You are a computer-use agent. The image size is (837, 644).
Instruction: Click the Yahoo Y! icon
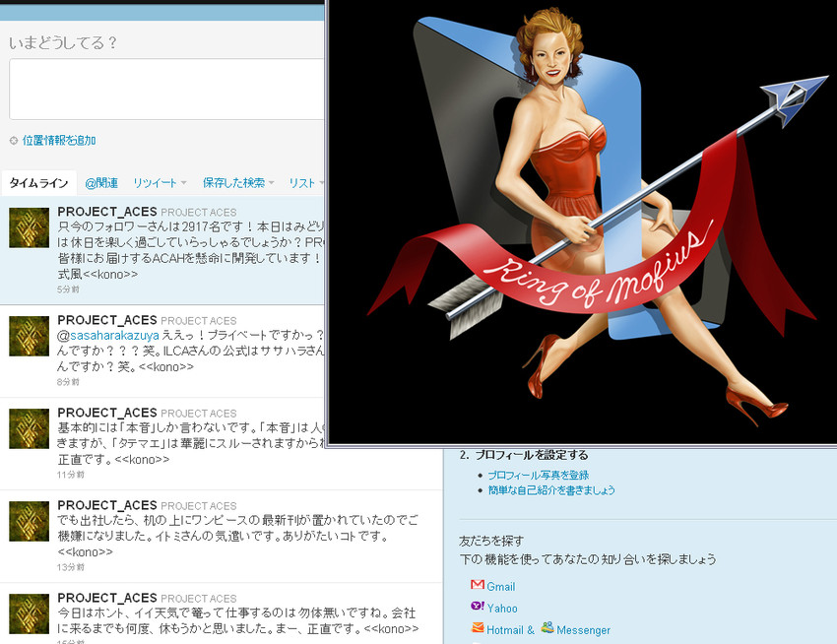(x=478, y=607)
